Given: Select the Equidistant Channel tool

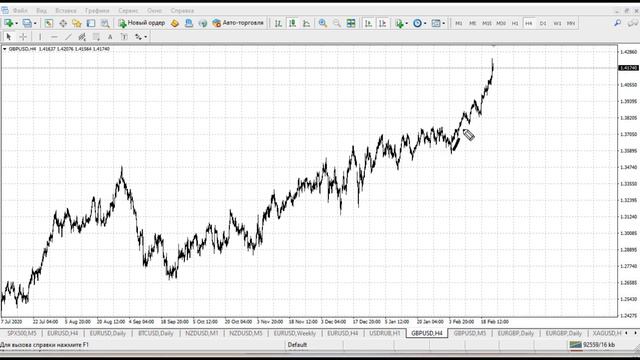Looking at the screenshot, I should coord(82,37).
